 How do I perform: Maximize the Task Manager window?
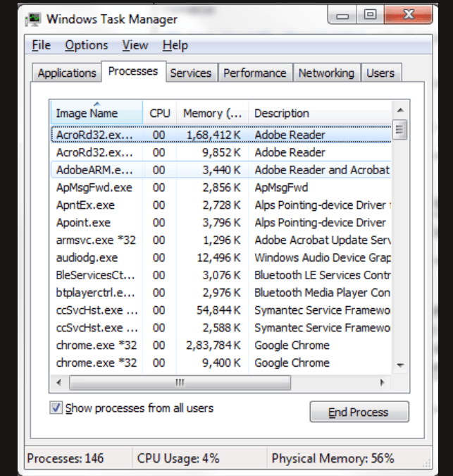click(371, 15)
